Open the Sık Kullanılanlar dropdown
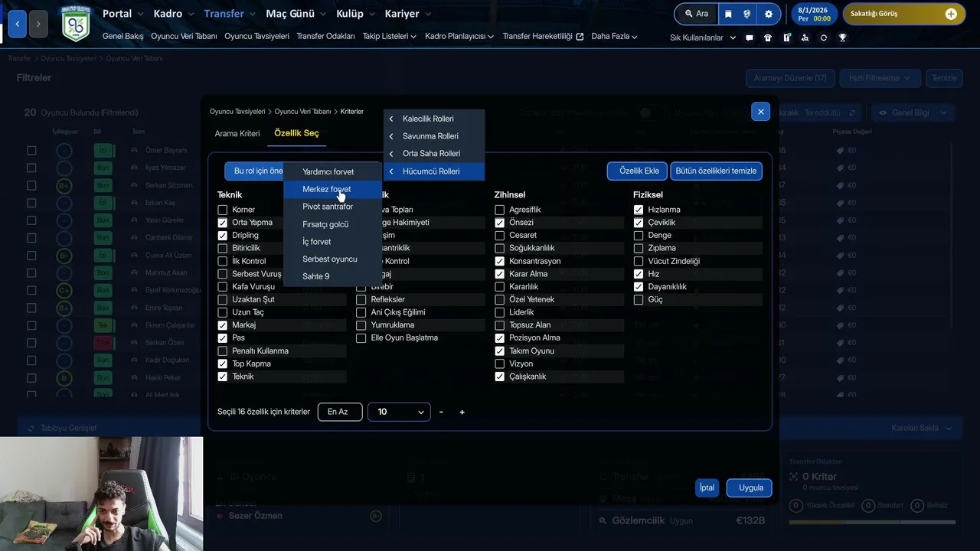980x551 pixels. click(703, 37)
